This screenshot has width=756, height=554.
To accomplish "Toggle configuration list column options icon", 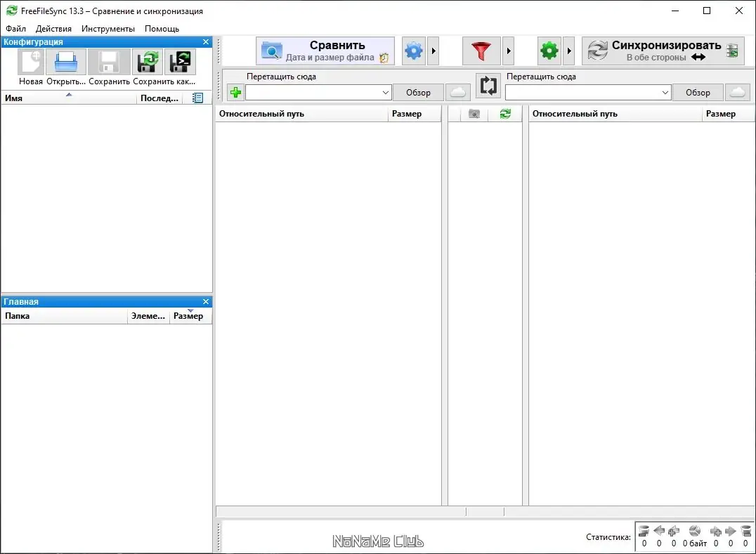I will (197, 98).
